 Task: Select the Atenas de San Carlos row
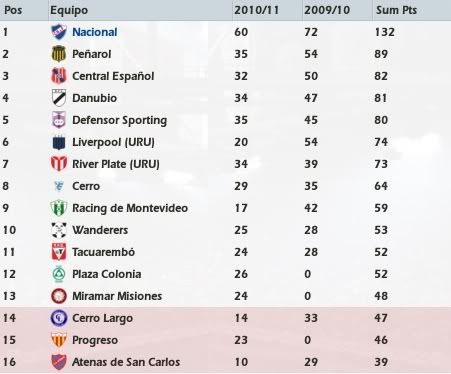225,362
